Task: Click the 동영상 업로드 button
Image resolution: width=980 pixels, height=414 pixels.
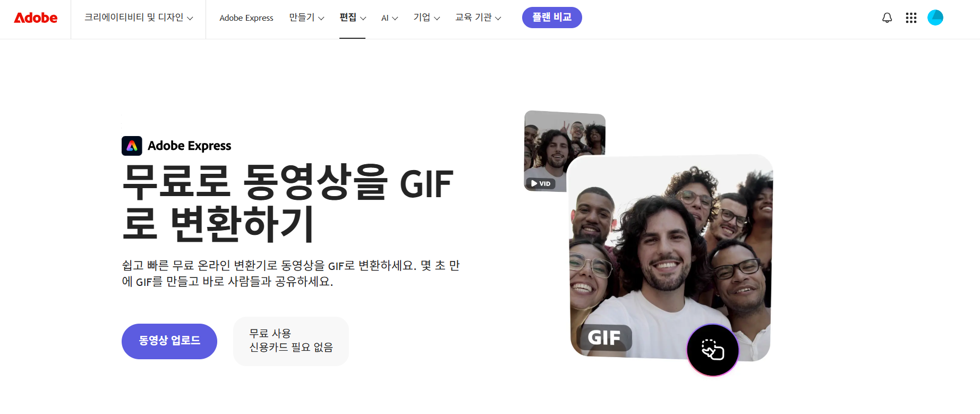Action: (x=169, y=341)
